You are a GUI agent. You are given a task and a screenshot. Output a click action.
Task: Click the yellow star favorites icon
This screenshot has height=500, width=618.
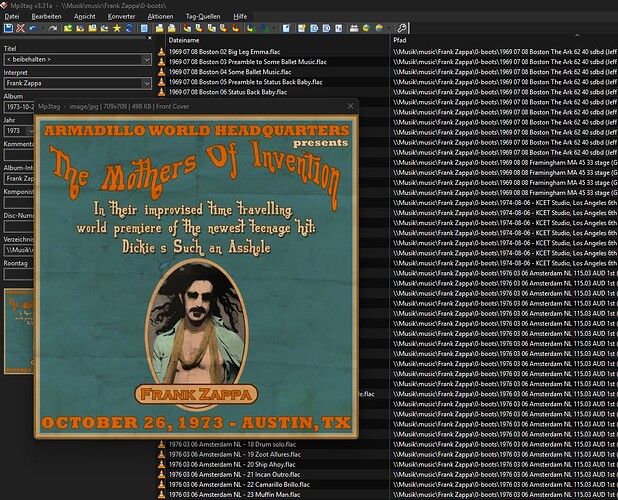[x=117, y=28]
